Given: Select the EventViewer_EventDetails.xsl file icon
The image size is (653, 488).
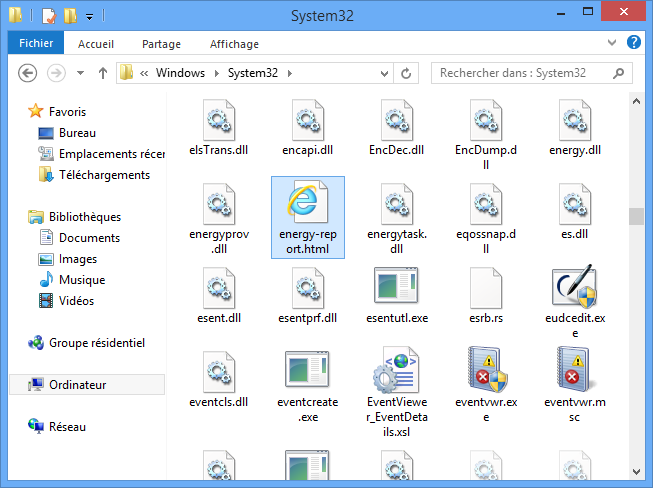Looking at the screenshot, I should 396,370.
